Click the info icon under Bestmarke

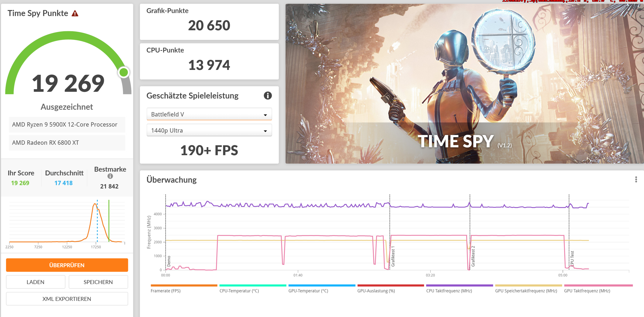110,176
